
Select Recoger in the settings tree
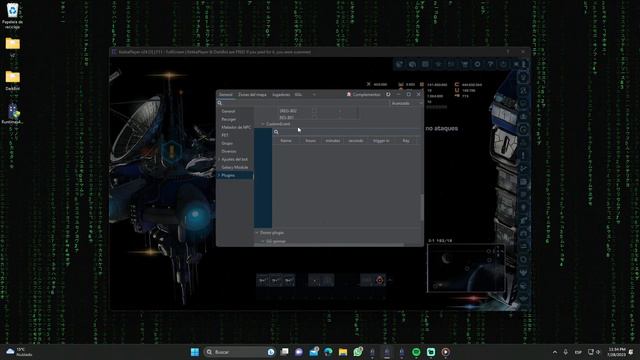(229, 119)
